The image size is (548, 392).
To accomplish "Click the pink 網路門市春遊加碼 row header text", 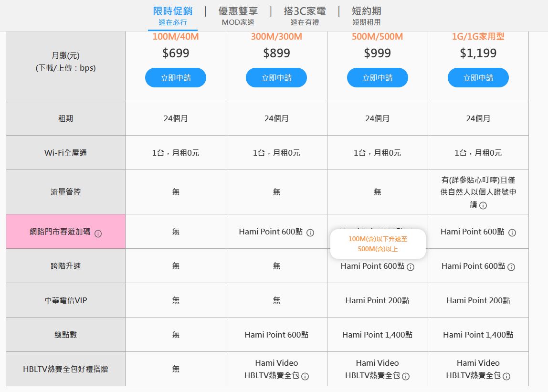I will pyautogui.click(x=60, y=232).
